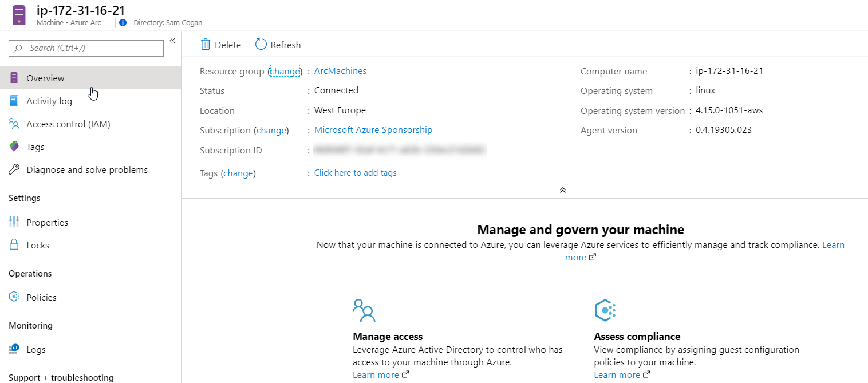Open the ArcMachines resource group link

coord(340,71)
